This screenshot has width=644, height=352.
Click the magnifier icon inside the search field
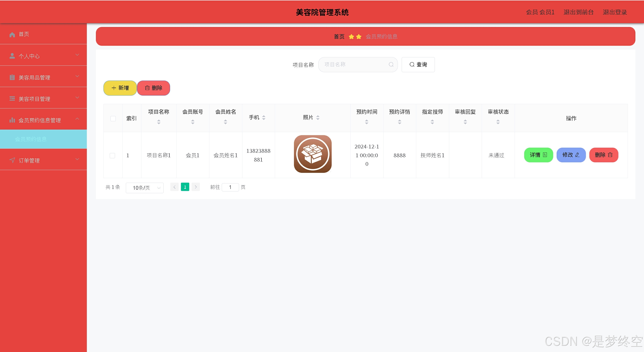391,65
